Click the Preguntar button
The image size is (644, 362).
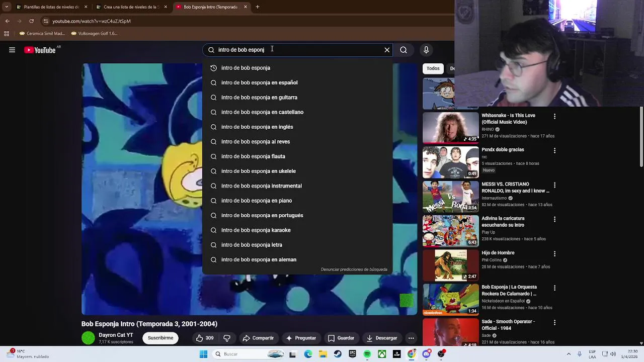[301, 338]
